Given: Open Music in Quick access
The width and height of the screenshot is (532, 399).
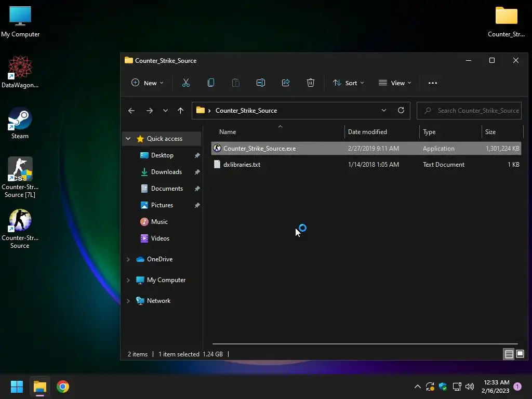Looking at the screenshot, I should [159, 221].
